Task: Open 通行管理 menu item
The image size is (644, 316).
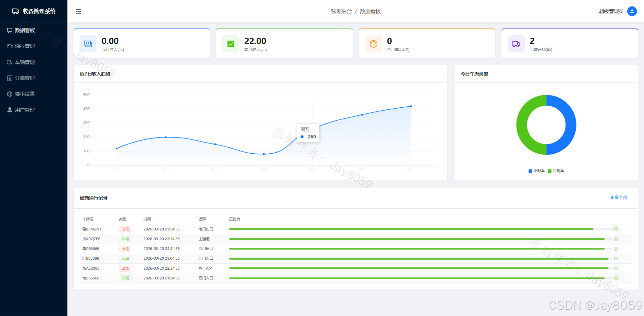Action: [34, 46]
